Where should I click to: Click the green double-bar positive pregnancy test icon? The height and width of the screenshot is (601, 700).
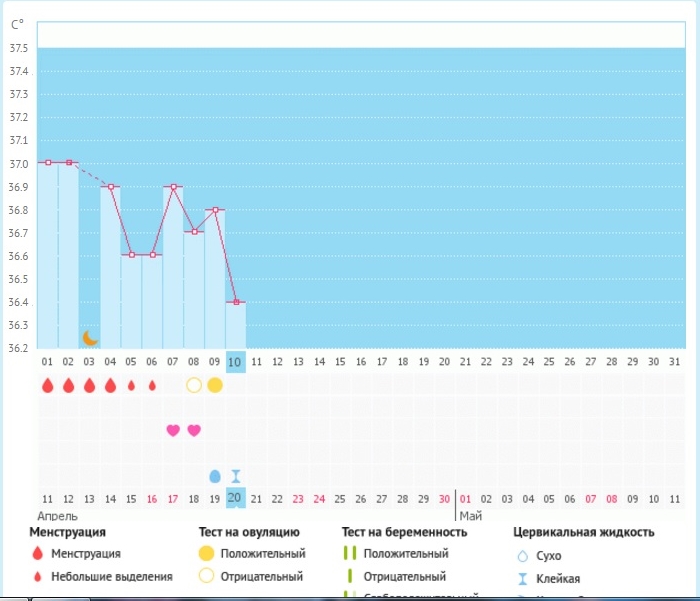tap(350, 553)
